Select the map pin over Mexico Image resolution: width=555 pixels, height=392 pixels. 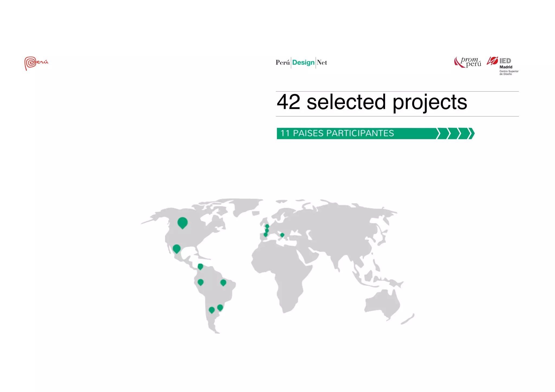coord(176,248)
